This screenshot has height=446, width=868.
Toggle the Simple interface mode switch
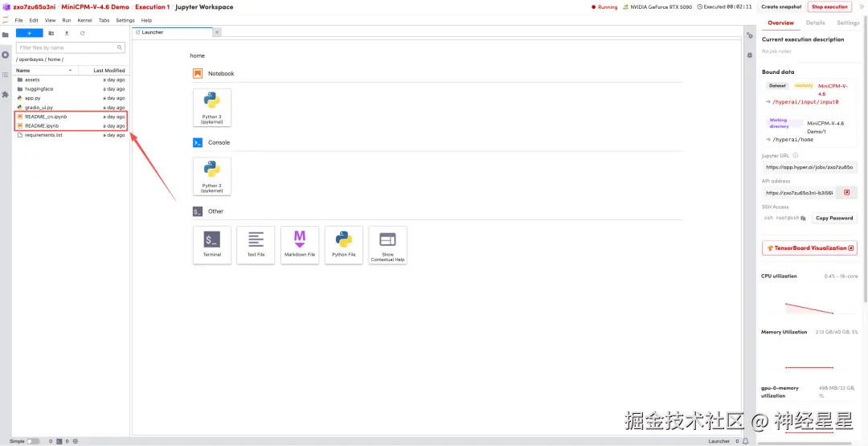point(33,441)
